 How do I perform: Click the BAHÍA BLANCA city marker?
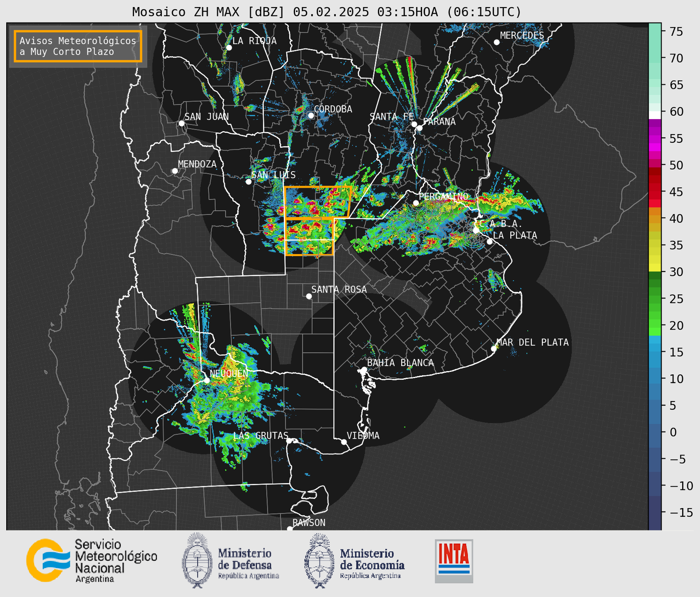(364, 369)
